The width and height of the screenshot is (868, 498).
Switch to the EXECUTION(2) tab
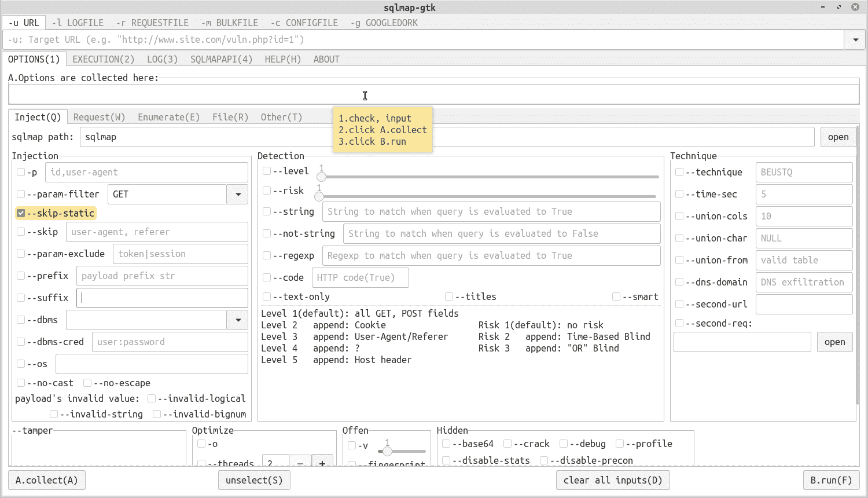pyautogui.click(x=103, y=59)
